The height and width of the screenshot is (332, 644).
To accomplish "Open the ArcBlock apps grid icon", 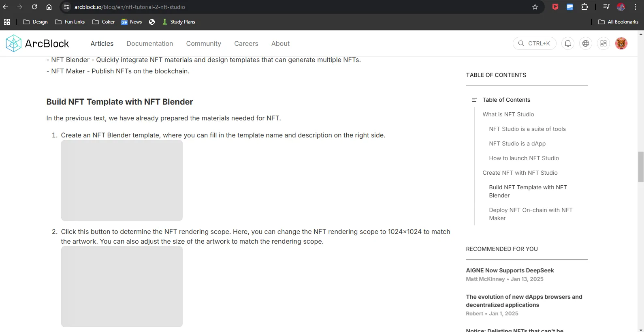I will pyautogui.click(x=603, y=43).
